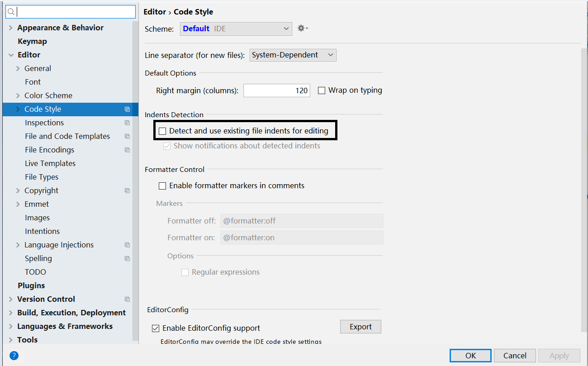
Task: Click the project-level icon beside Code Style
Action: click(127, 109)
